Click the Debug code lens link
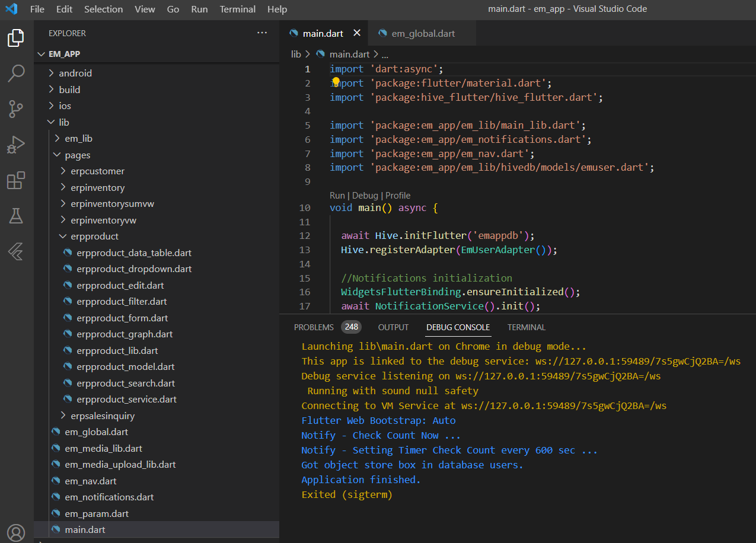 [365, 195]
